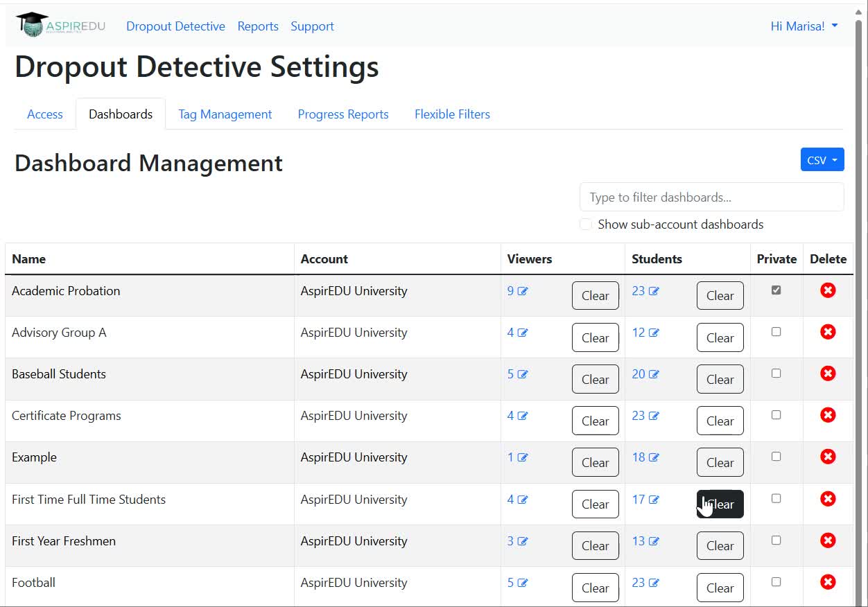
Task: Select the Dashboards tab
Action: coord(121,114)
